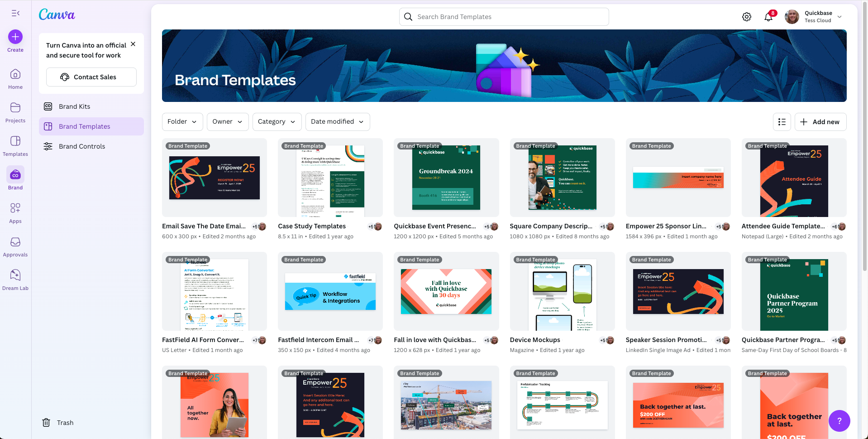
Task: Open the FastField AI Form Converter thumbnail
Action: coord(215,291)
